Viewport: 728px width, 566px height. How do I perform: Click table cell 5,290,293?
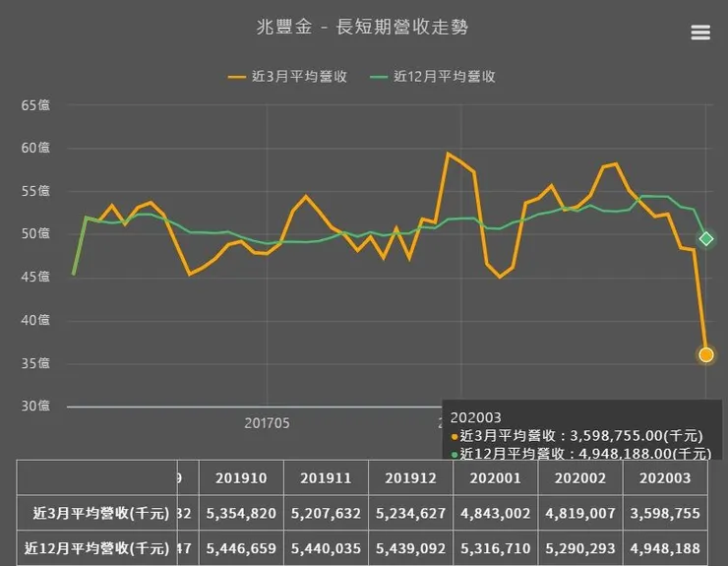[580, 548]
